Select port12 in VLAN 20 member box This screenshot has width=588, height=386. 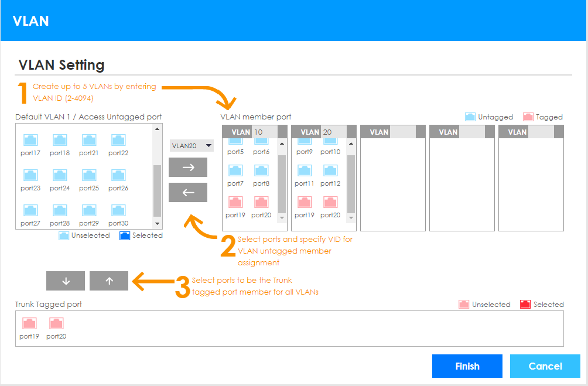[330, 171]
